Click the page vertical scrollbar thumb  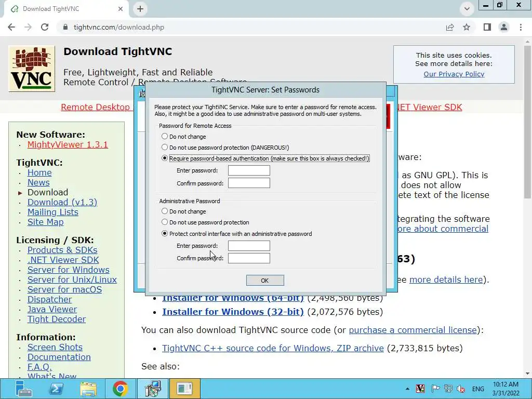(x=527, y=122)
